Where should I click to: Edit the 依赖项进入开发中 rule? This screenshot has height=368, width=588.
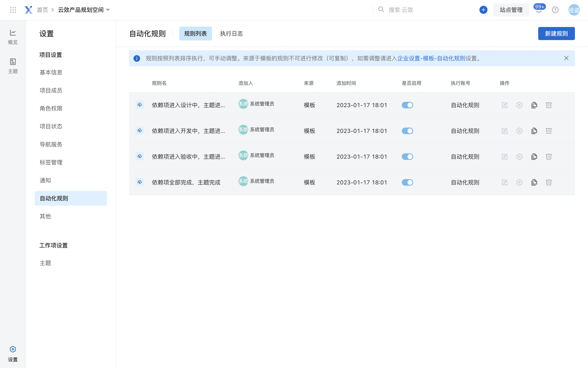pyautogui.click(x=505, y=131)
